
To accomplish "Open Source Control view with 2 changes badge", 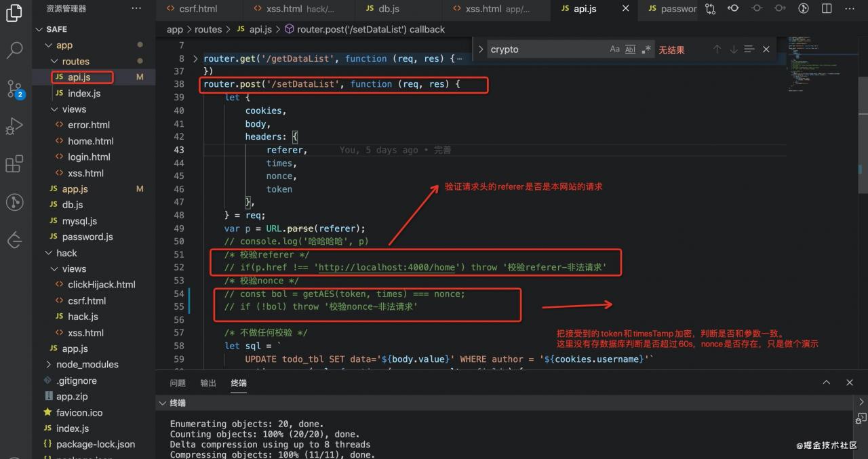I will point(14,88).
